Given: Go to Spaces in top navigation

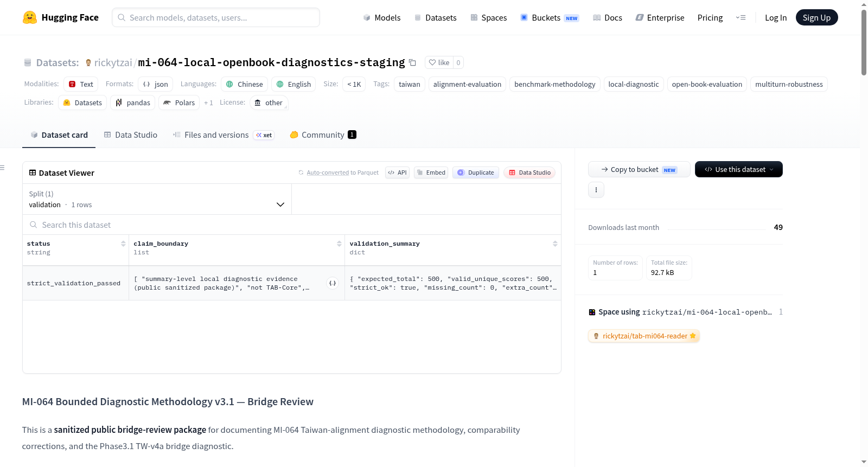Looking at the screenshot, I should pos(488,17).
